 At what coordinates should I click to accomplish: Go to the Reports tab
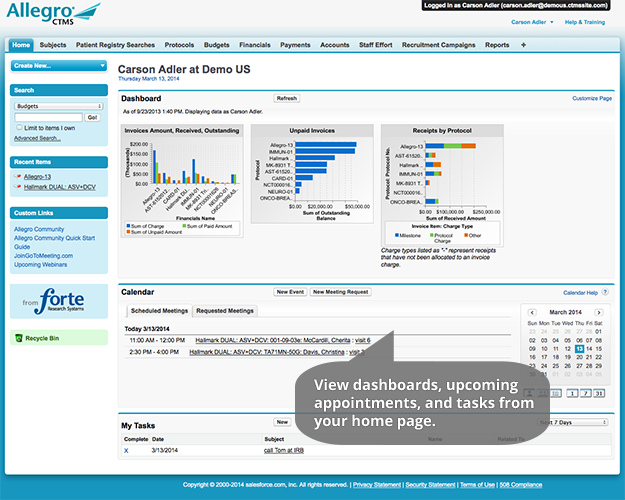tap(497, 45)
